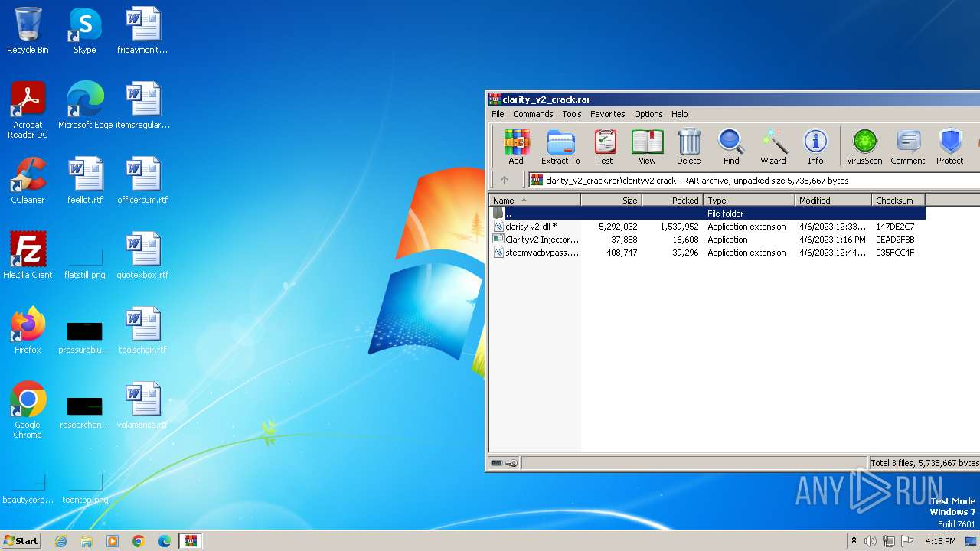Select the parent folder '..' row
Viewport: 980px width, 551px height.
(707, 214)
